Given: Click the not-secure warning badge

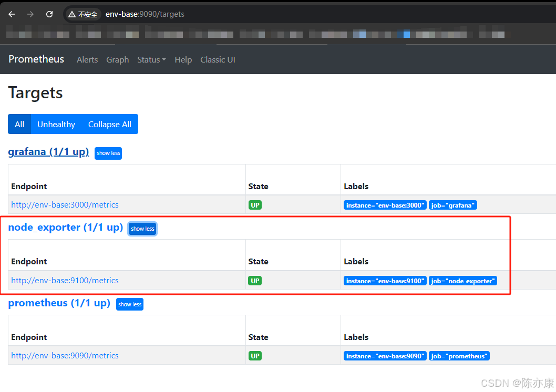Looking at the screenshot, I should pos(83,14).
